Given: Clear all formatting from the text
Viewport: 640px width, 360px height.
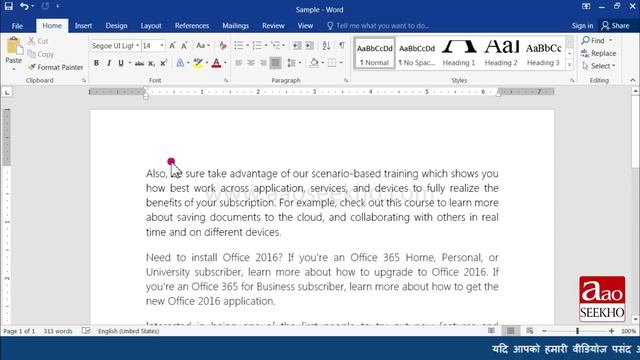Looking at the screenshot, I should [x=222, y=46].
